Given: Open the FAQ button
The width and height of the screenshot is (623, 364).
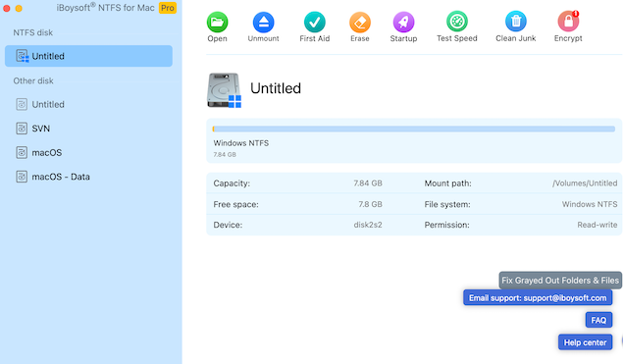Looking at the screenshot, I should coord(598,320).
